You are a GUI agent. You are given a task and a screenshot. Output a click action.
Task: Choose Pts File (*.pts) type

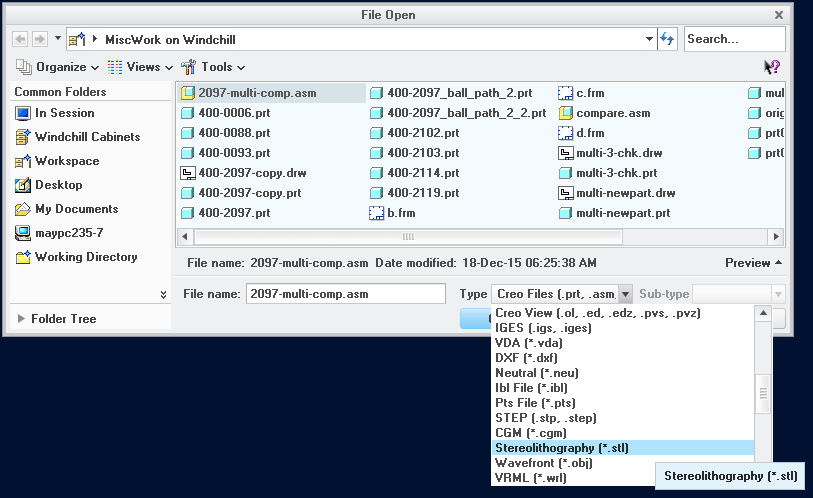[x=622, y=403]
